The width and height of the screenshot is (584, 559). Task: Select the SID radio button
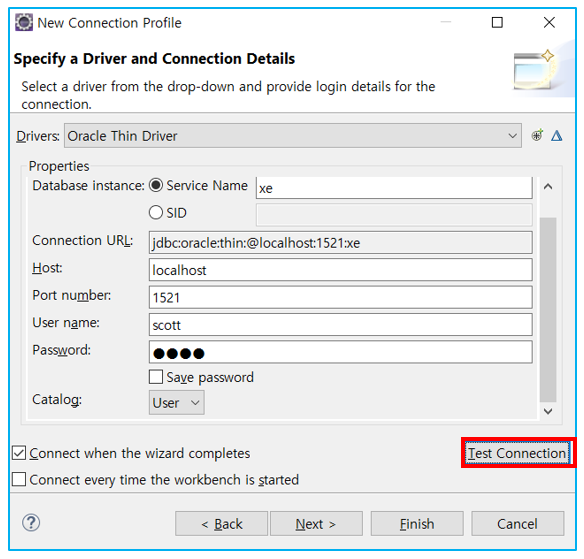point(156,213)
